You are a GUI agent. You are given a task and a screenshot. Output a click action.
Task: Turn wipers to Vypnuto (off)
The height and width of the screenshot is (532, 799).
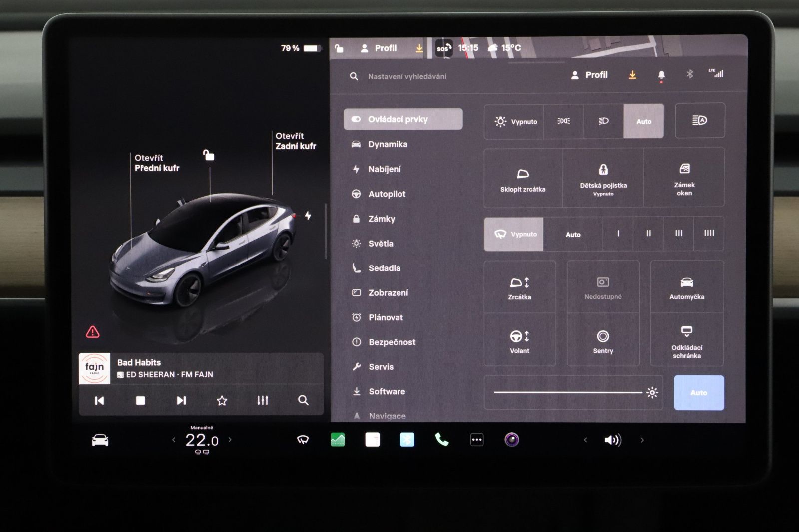point(514,234)
